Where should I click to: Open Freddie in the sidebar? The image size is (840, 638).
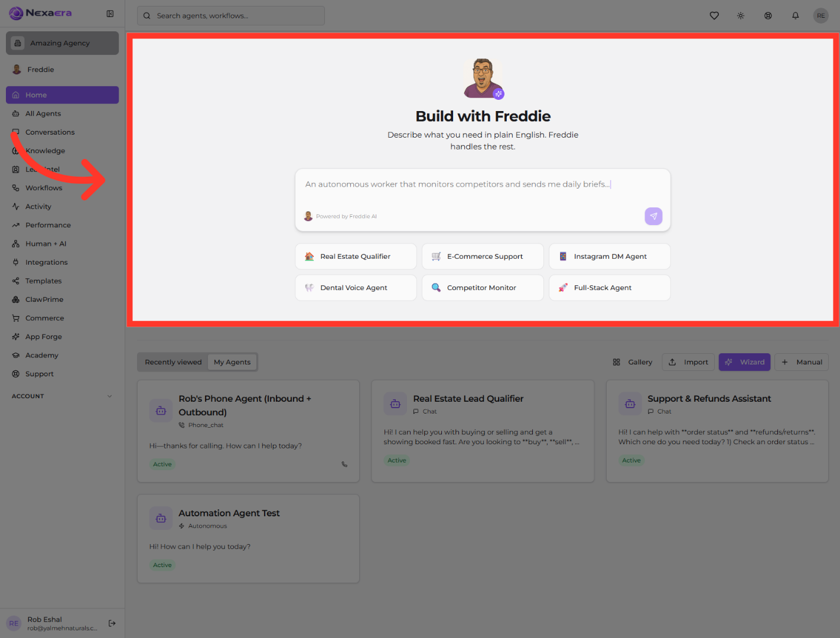point(63,70)
